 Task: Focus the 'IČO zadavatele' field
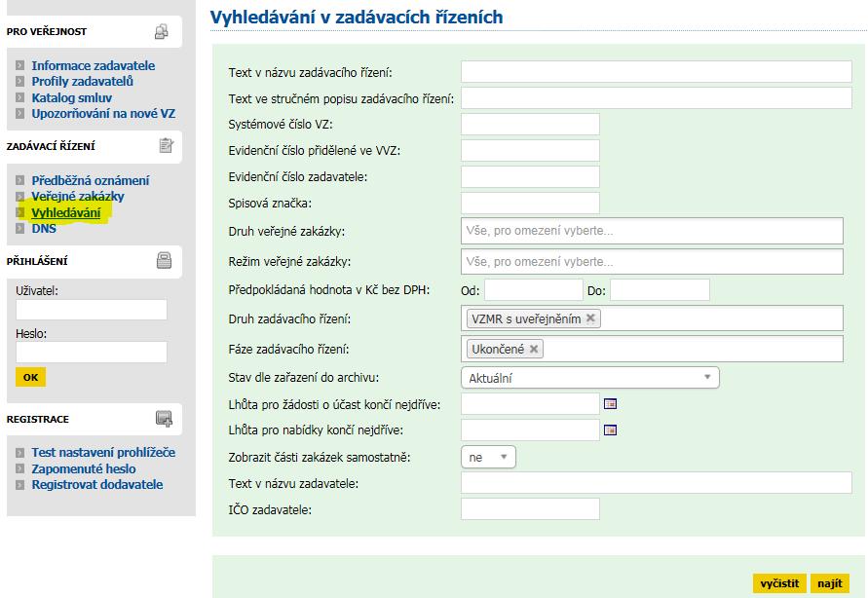[530, 509]
